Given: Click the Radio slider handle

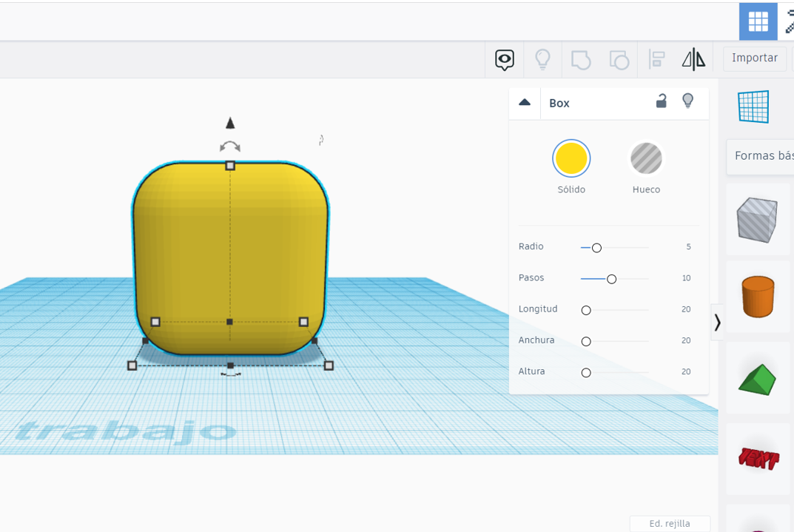Looking at the screenshot, I should pos(596,248).
